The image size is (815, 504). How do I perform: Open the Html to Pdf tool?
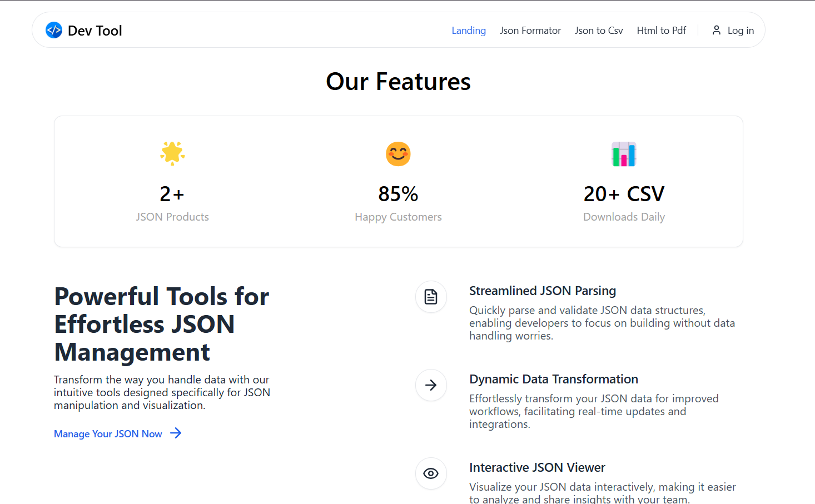(x=662, y=31)
